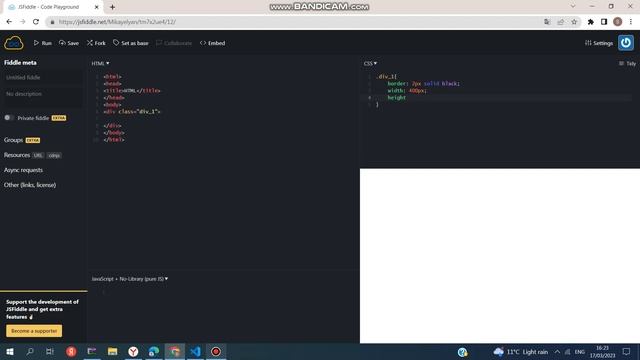640x360 pixels.
Task: Tidy the CSS code
Action: tap(627, 63)
